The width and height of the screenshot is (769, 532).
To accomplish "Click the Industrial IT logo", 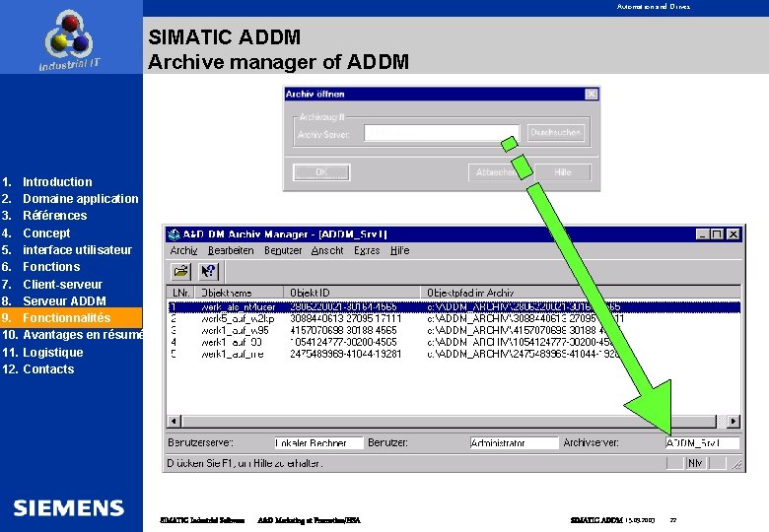I will point(69,41).
